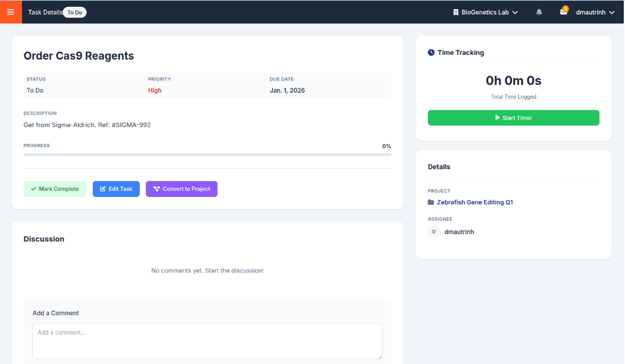Click Convert to Project
Image resolution: width=625 pixels, height=364 pixels.
[x=181, y=188]
